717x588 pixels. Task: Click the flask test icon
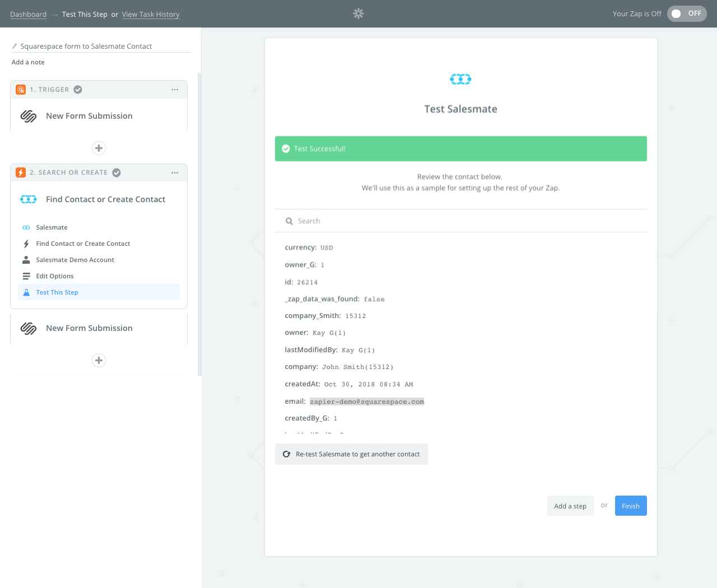(x=26, y=292)
